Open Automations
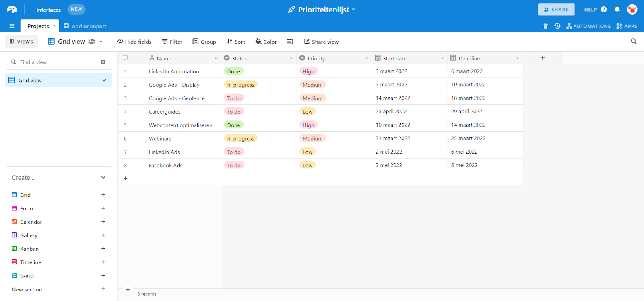 pos(588,26)
